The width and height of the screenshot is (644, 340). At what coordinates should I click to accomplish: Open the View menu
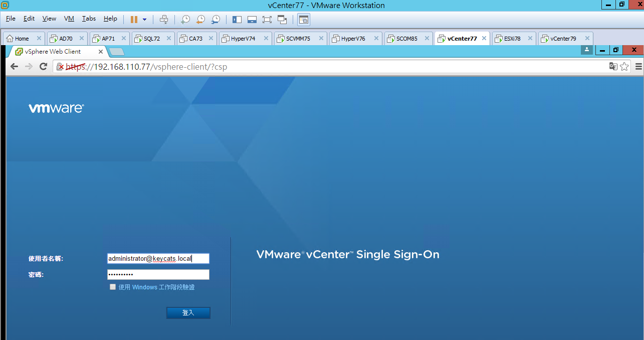click(49, 19)
